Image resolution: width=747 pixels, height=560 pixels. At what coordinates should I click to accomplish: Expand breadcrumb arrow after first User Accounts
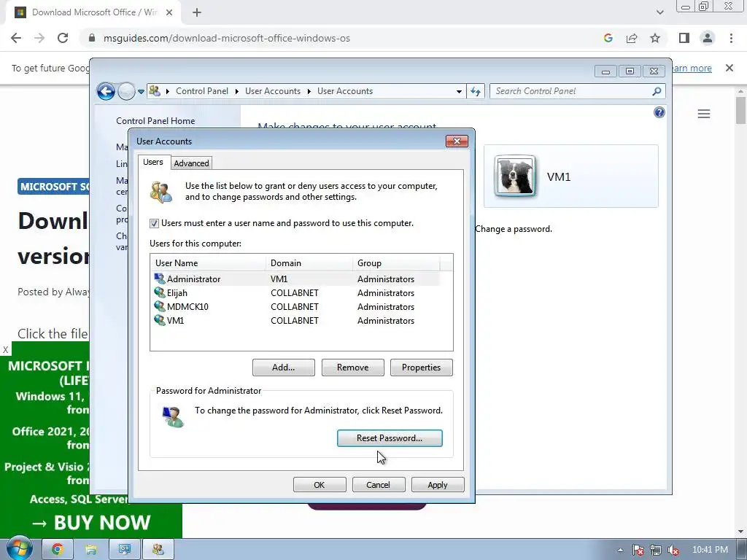(309, 91)
